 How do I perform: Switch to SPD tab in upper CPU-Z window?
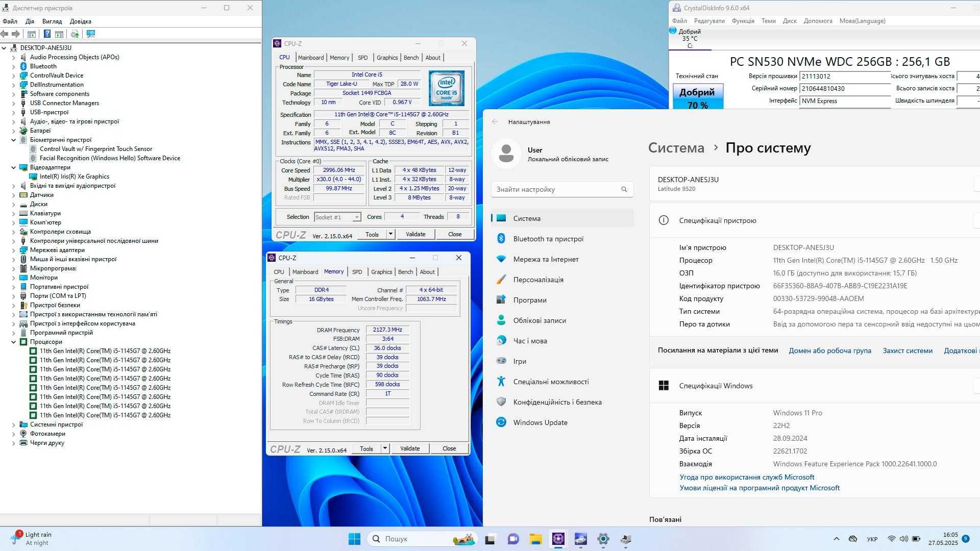362,58
